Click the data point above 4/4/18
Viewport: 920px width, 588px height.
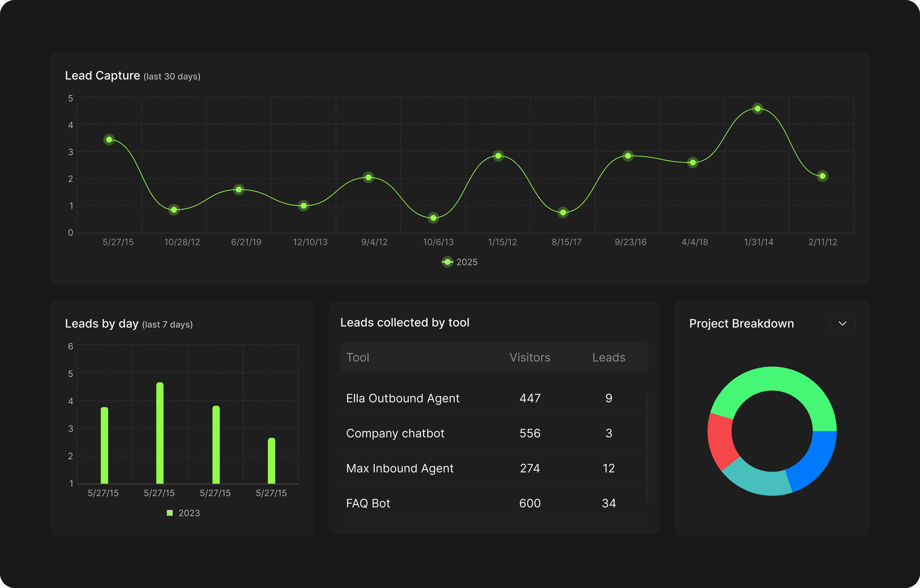693,162
